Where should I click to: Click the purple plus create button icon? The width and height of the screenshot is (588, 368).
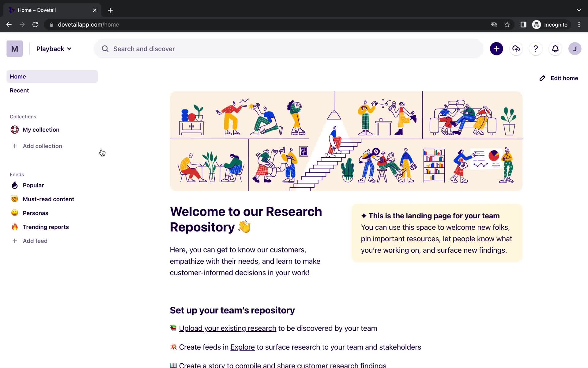pos(496,48)
